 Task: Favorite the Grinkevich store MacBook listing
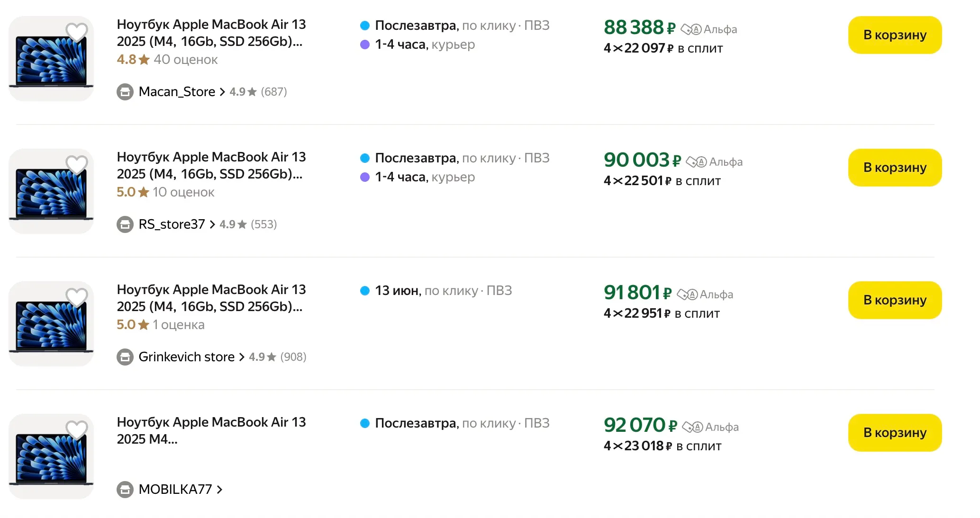coord(76,297)
